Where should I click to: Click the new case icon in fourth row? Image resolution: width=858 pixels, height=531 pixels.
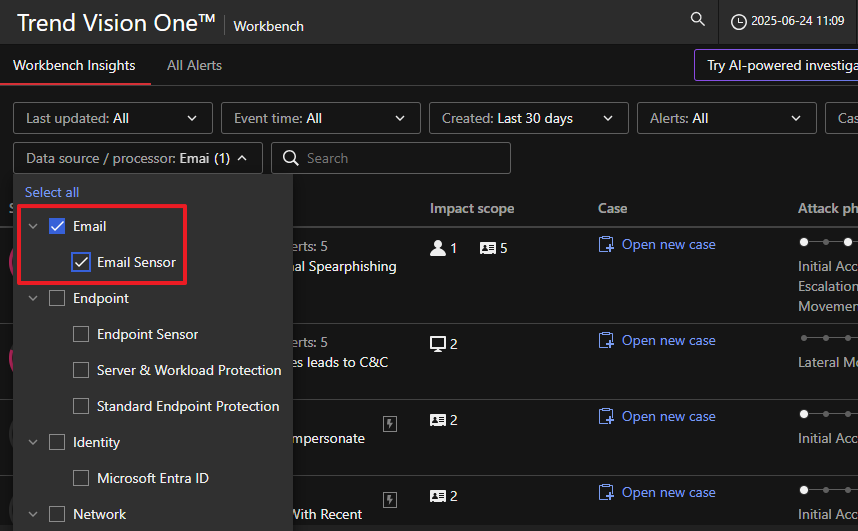[x=606, y=492]
